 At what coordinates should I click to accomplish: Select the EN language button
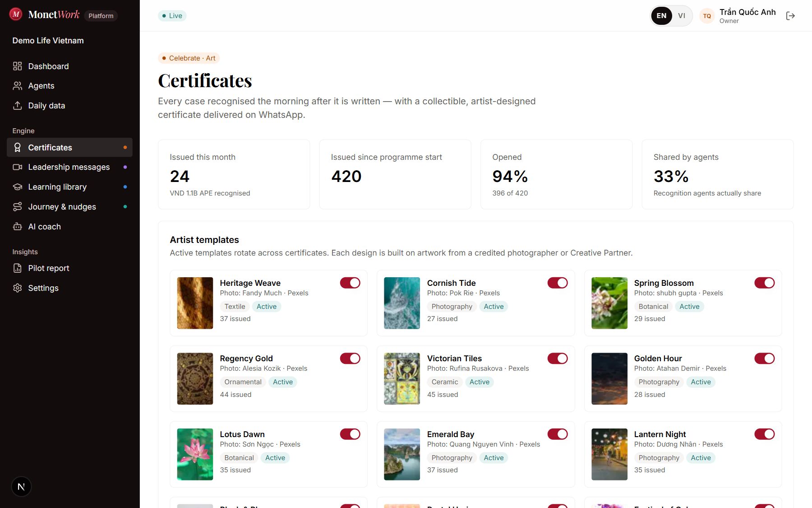coord(661,16)
